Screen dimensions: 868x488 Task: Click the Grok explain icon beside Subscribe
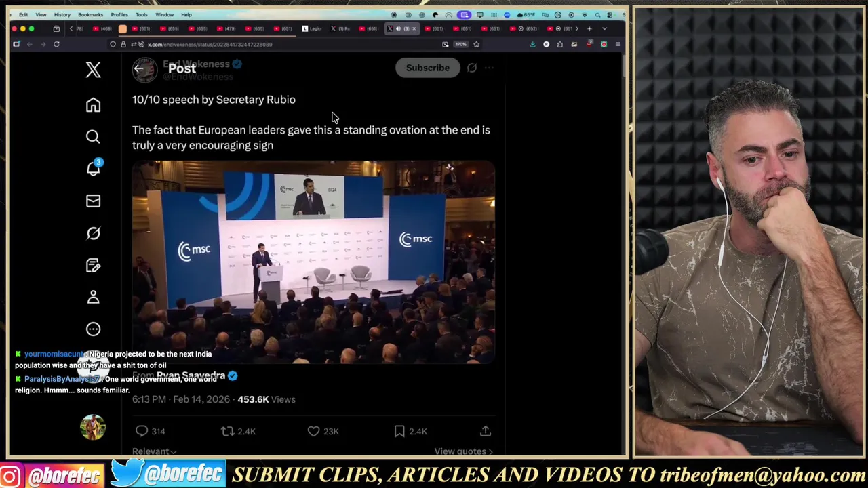click(x=472, y=68)
